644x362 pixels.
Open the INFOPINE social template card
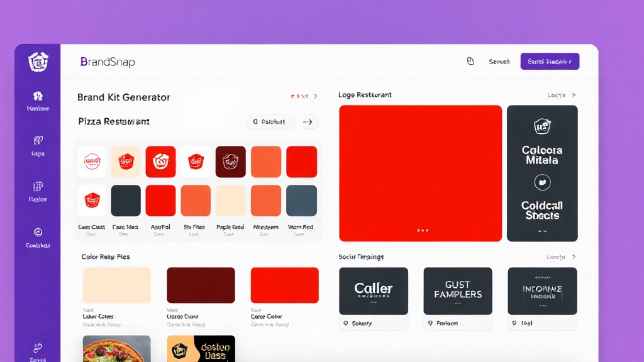tap(542, 291)
